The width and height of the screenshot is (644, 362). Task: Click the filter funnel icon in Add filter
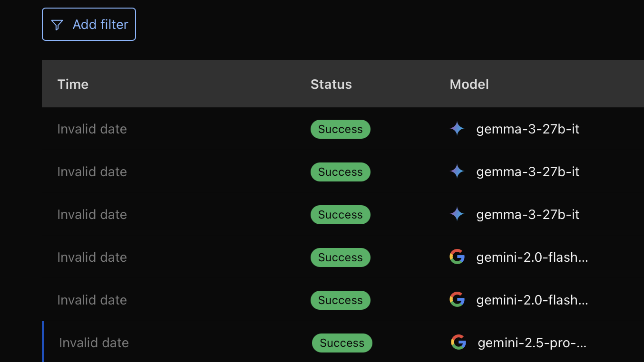point(57,24)
